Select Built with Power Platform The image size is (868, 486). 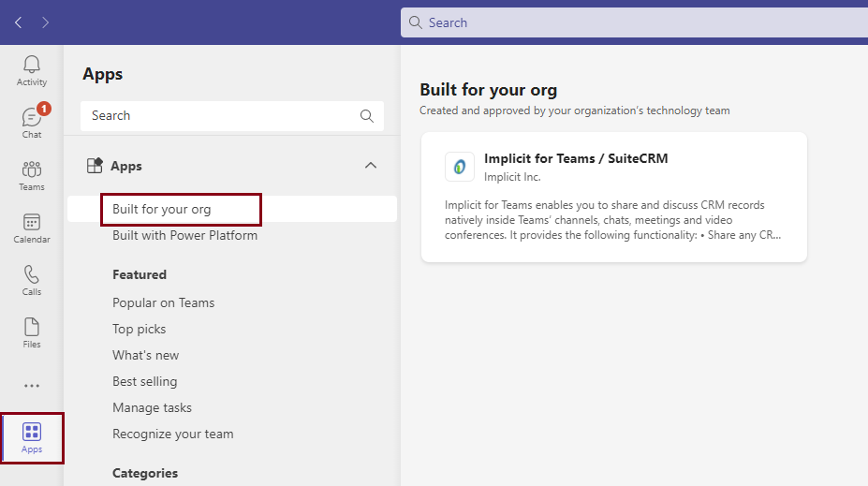point(184,235)
